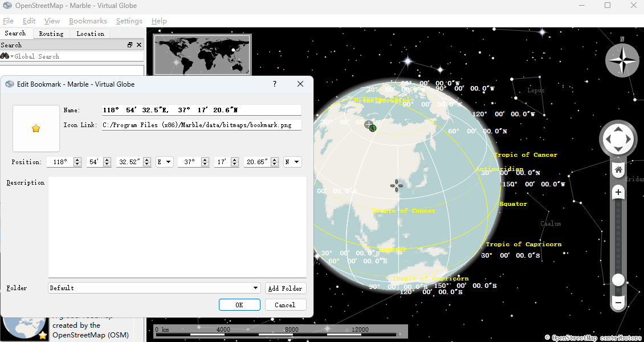Image resolution: width=644 pixels, height=342 pixels.
Task: Click the dialog's question mark help button
Action: [x=274, y=84]
